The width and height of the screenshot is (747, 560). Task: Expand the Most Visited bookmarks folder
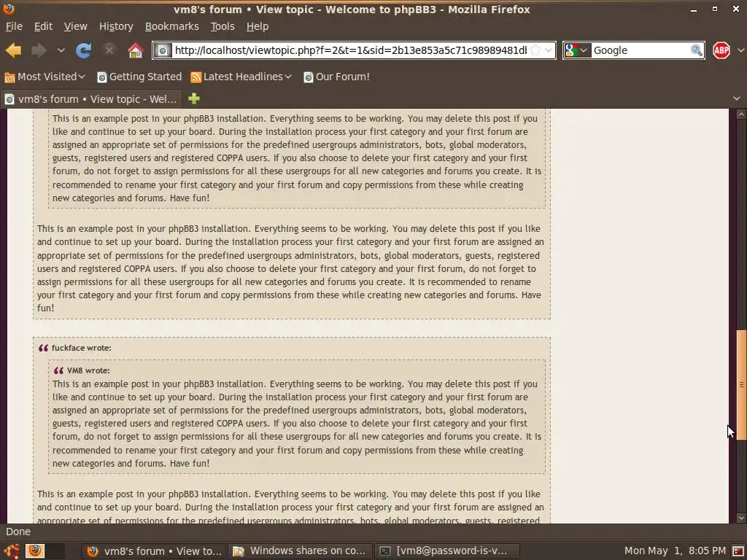point(44,77)
